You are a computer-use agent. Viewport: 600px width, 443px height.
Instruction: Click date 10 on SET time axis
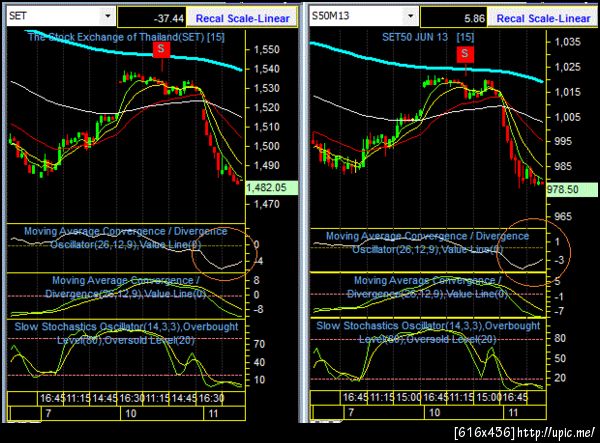(131, 413)
